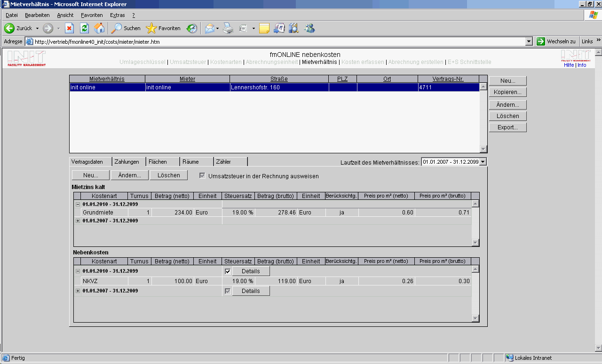Open the Datei menu
The width and height of the screenshot is (602, 364).
pos(12,15)
